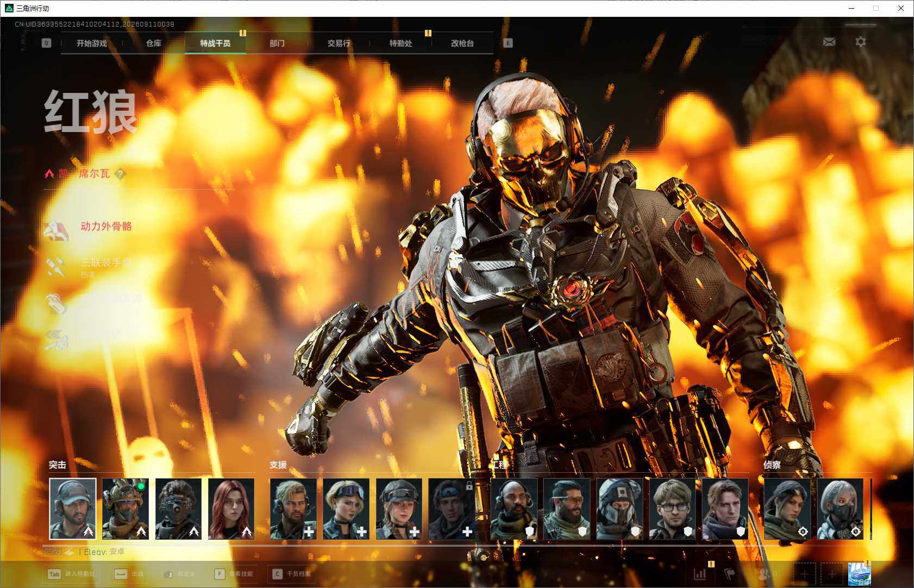Select the grenade skill icon
The width and height of the screenshot is (914, 588).
coord(56,303)
